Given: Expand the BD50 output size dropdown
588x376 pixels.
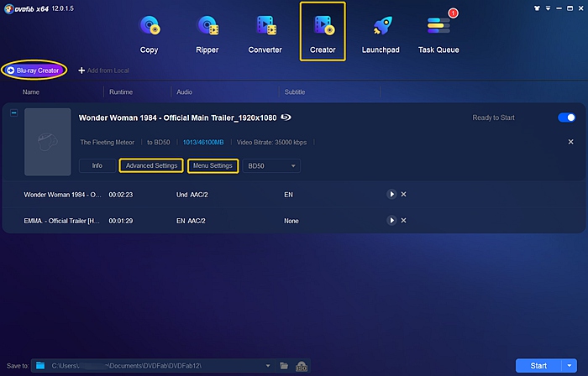Looking at the screenshot, I should (x=271, y=166).
